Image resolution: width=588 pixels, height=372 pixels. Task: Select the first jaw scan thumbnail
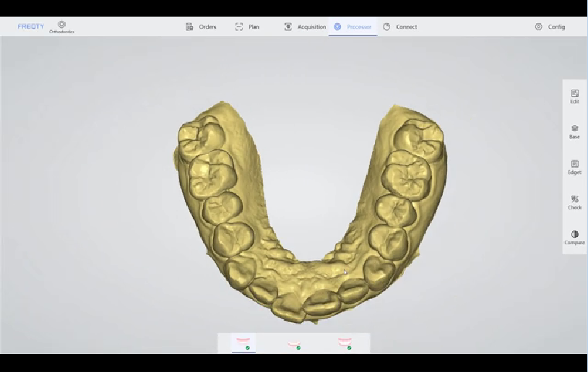243,342
